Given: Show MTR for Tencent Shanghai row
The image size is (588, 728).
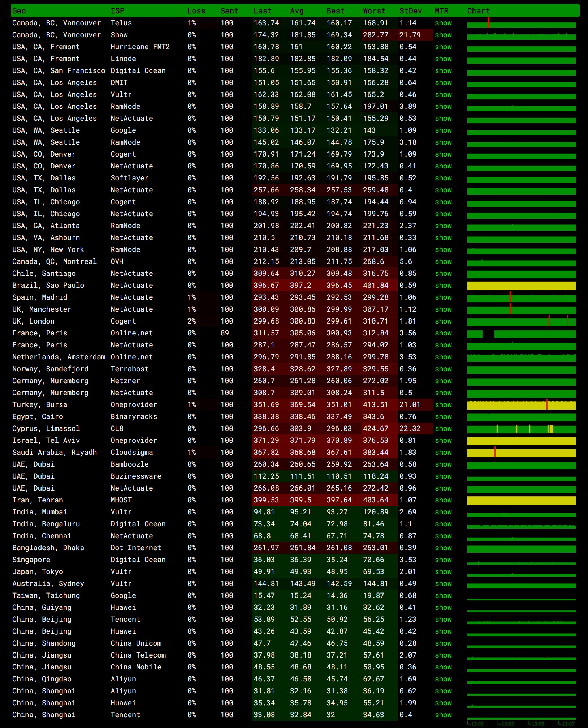Looking at the screenshot, I should click(x=443, y=715).
